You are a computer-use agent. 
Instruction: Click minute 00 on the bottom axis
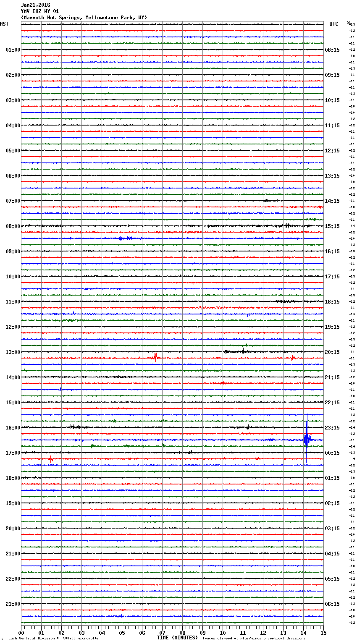pos(21,633)
